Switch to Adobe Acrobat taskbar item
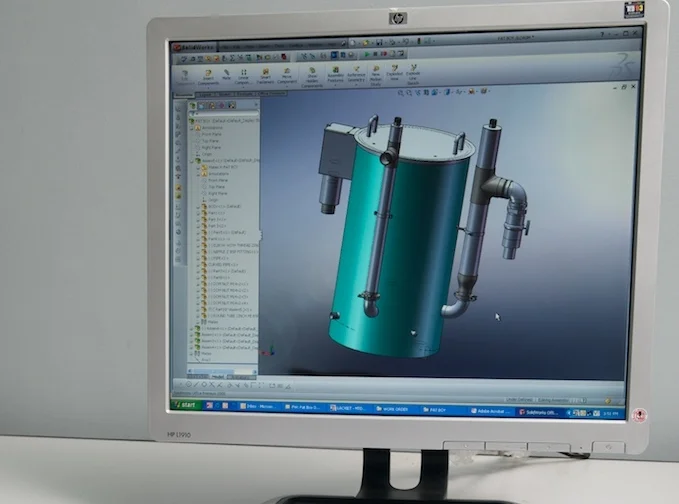The height and width of the screenshot is (504, 679). pyautogui.click(x=491, y=411)
